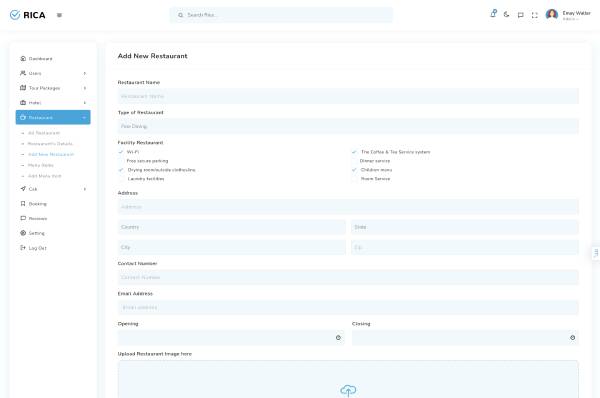Check the Free secure parking checkbox

121,161
